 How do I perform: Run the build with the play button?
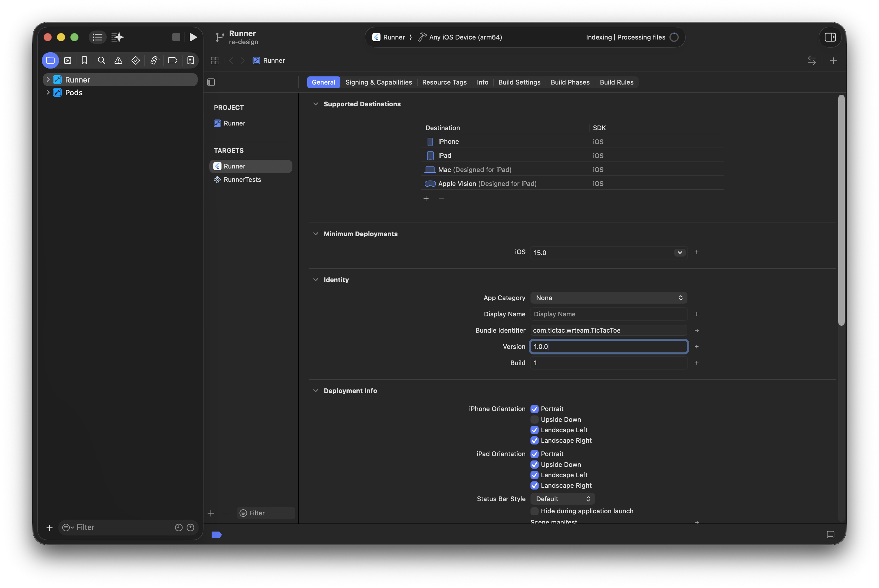193,37
